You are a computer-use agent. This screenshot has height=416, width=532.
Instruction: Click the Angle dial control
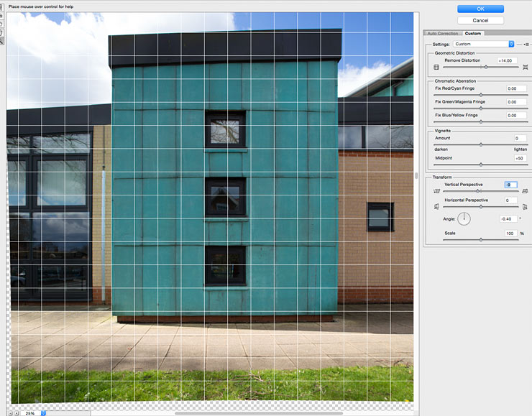(464, 218)
